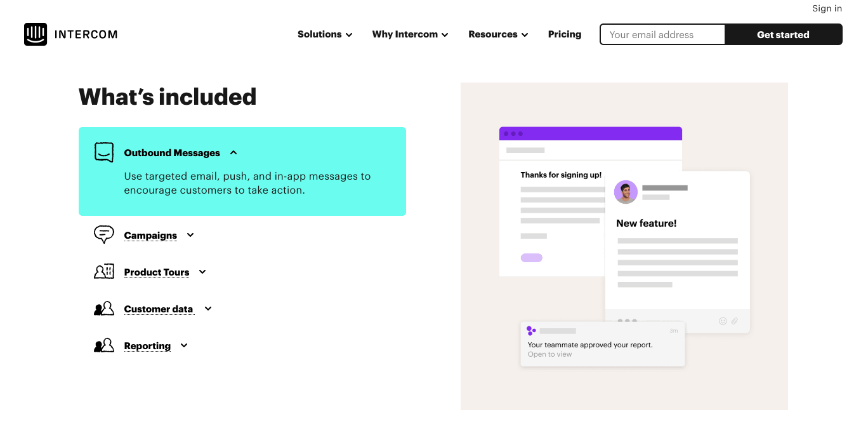
Task: Expand the Campaigns section chevron
Action: [x=190, y=236]
